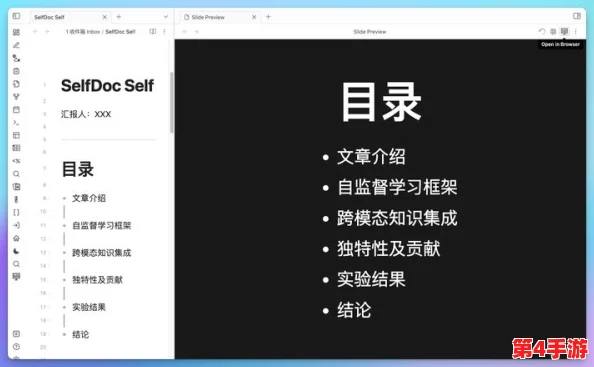594x367 pixels.
Task: Click the SelfDoc Self breadcrumb title
Action: 120,32
